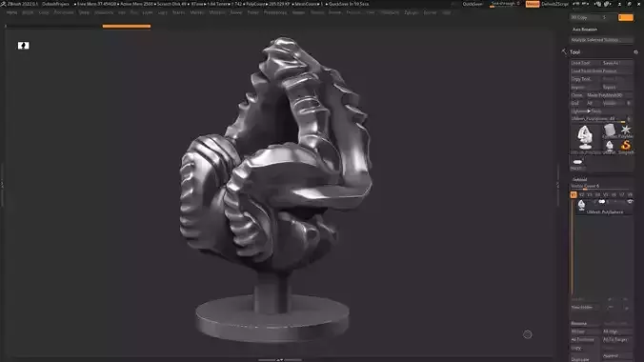Adjust the UMesh_PolySphere tool selector slider
The width and height of the screenshot is (644, 362).
point(597,119)
